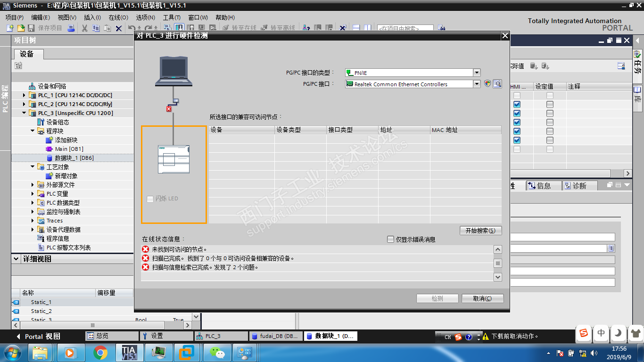Toggle the 闪烁 LED checkbox
Image resolution: width=644 pixels, height=362 pixels.
tap(150, 199)
